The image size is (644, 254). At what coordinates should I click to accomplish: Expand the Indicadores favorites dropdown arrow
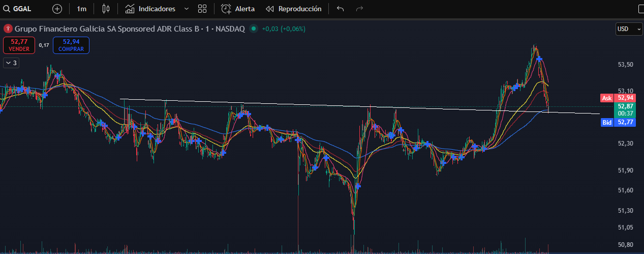(x=186, y=9)
